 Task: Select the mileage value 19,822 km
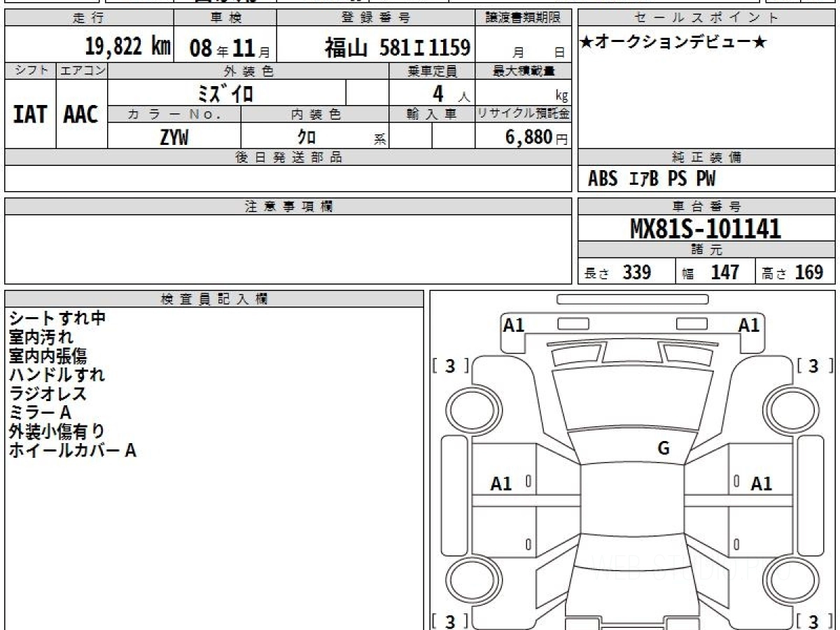[x=127, y=47]
